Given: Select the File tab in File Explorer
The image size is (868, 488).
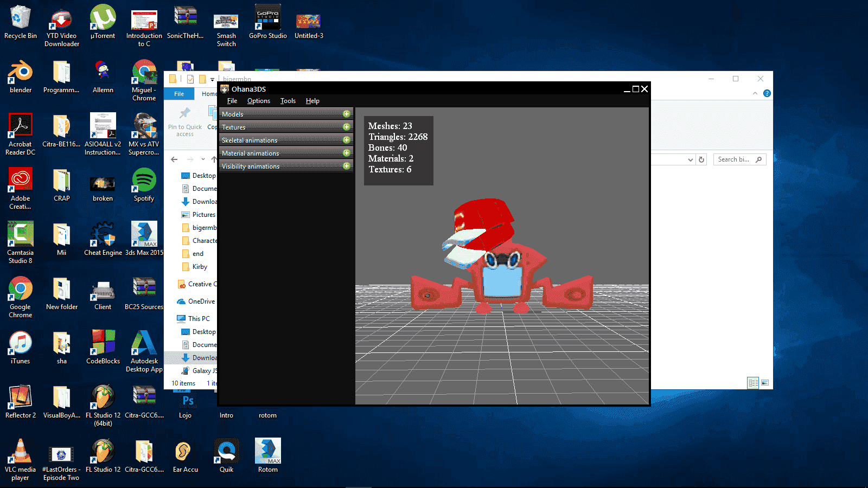Looking at the screenshot, I should coord(179,94).
